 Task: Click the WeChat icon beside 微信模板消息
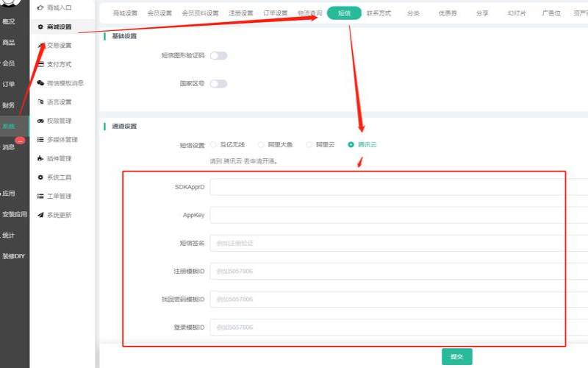click(40, 83)
